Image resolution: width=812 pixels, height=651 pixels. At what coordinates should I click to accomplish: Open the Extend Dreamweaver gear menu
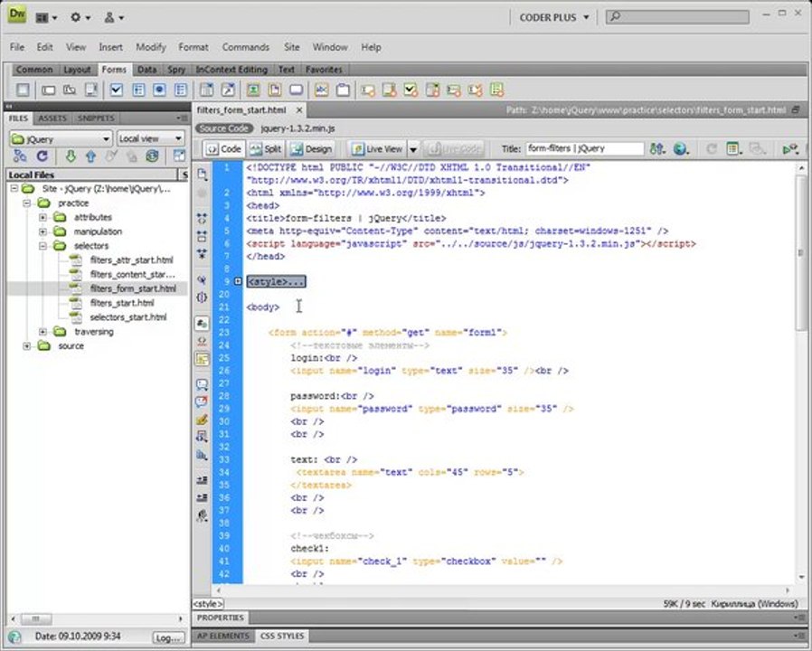click(80, 17)
